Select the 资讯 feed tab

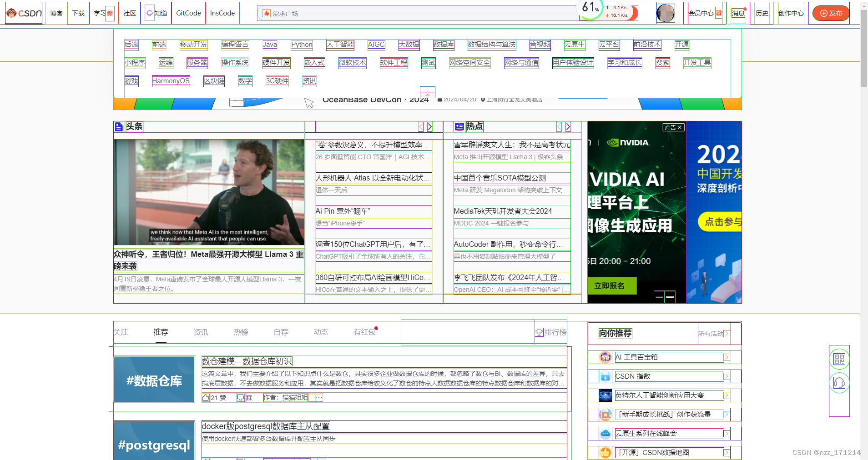point(201,332)
